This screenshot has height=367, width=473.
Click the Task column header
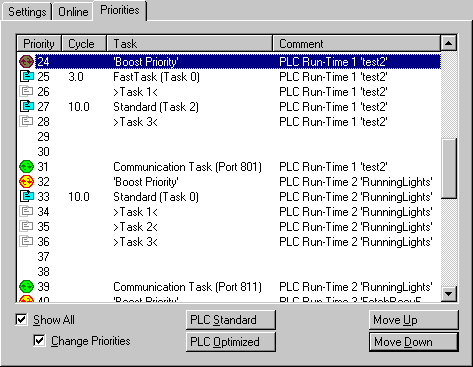(x=189, y=43)
